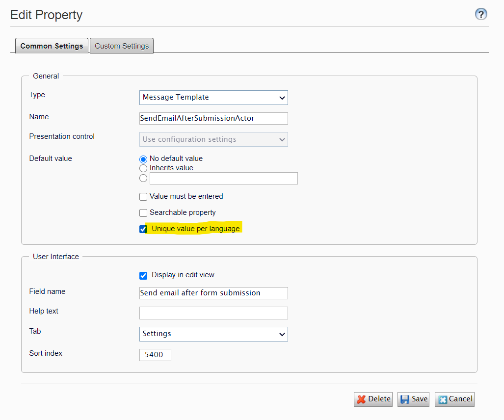Enable the Value must be entered checkbox
This screenshot has height=420, width=504.
tap(143, 197)
